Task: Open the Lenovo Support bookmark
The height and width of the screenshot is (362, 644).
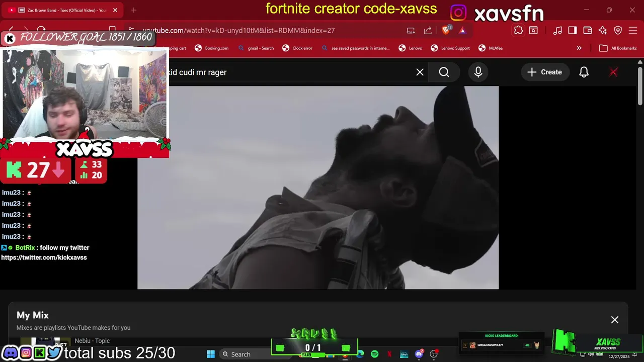Action: pyautogui.click(x=450, y=48)
